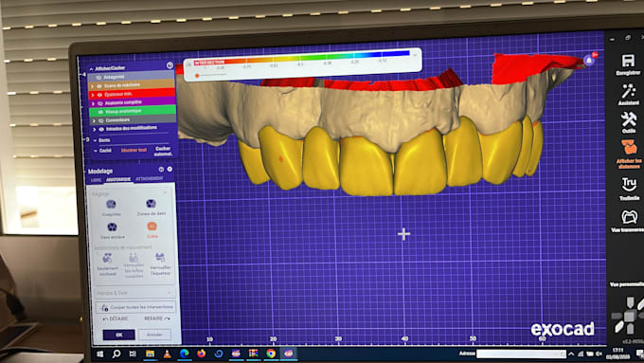This screenshot has height=363, width=644.
Task: Open Firefox from the Windows taskbar
Action: (201, 354)
